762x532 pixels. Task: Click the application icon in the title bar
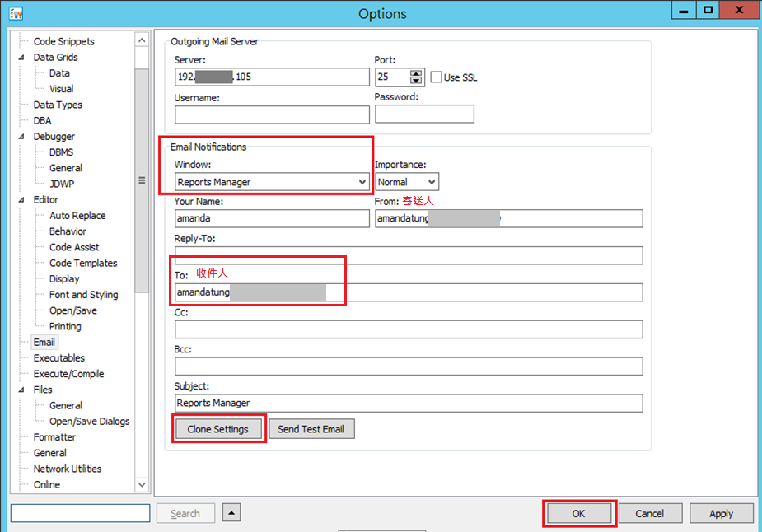click(16, 12)
